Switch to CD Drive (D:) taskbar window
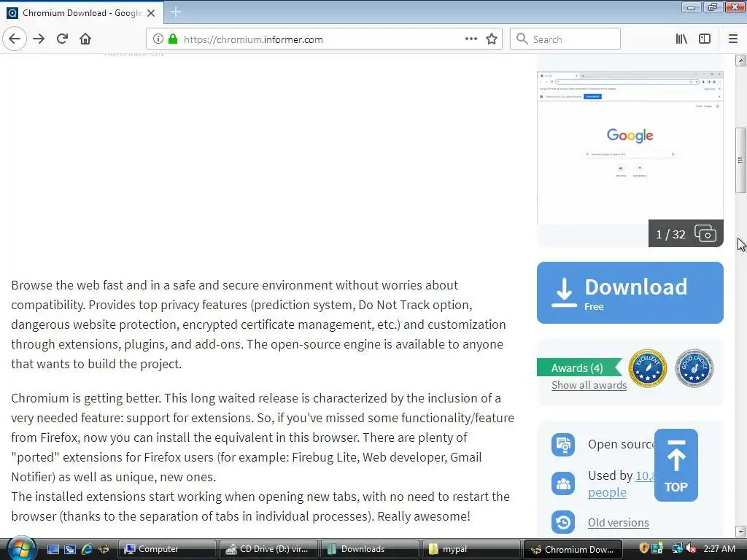This screenshot has width=747, height=560. pyautogui.click(x=268, y=549)
